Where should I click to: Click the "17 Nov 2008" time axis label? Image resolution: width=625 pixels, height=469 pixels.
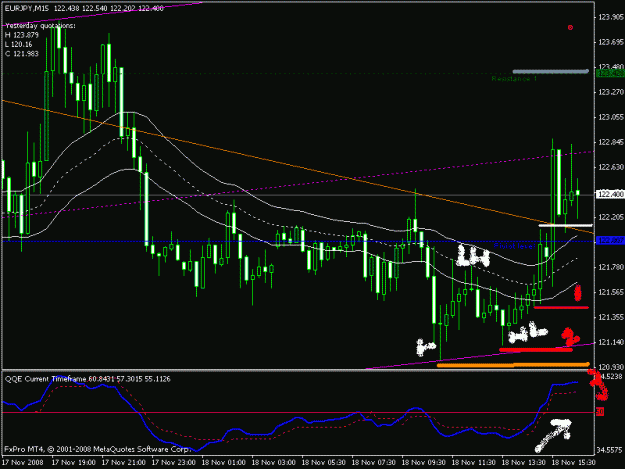(x=22, y=463)
